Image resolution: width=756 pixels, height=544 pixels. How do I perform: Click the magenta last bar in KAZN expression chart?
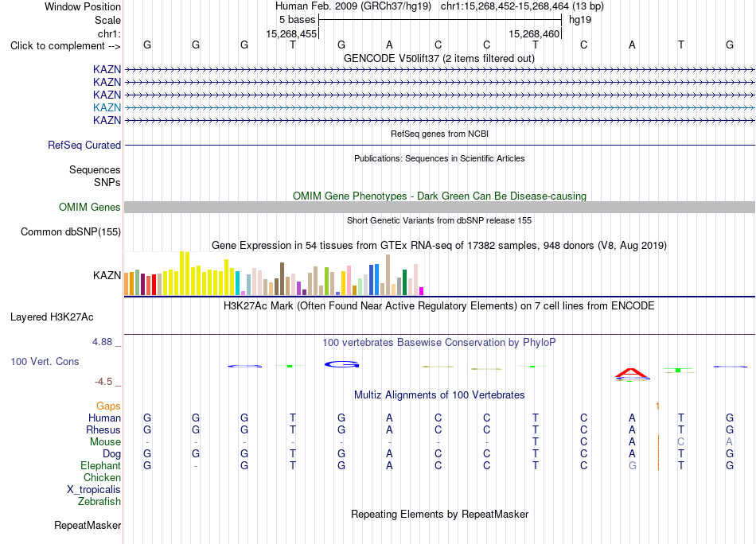422,291
